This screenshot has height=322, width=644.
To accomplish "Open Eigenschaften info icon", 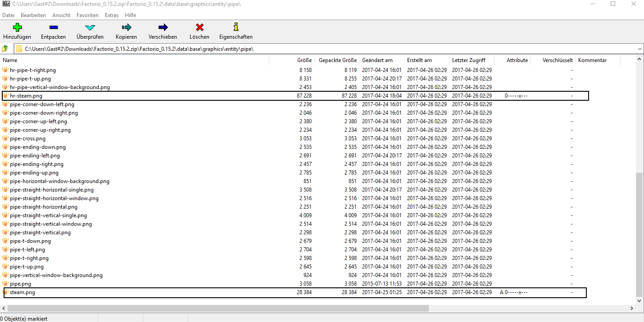I will (236, 27).
